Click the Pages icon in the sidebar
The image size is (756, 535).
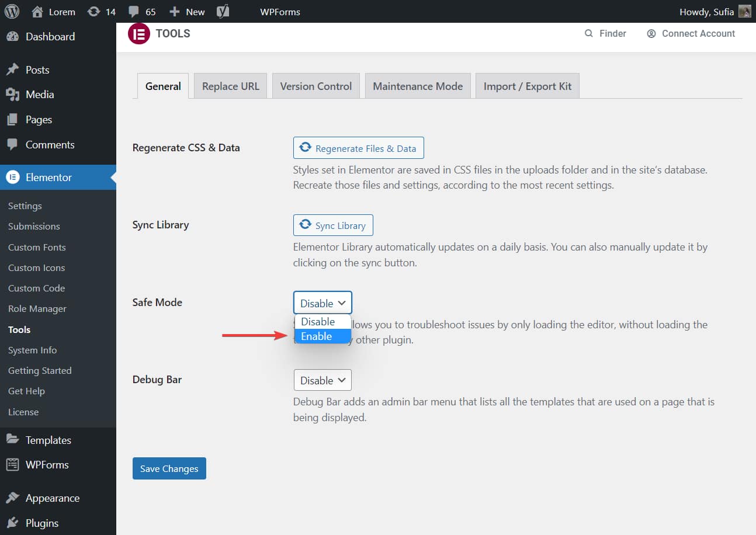[x=13, y=119]
